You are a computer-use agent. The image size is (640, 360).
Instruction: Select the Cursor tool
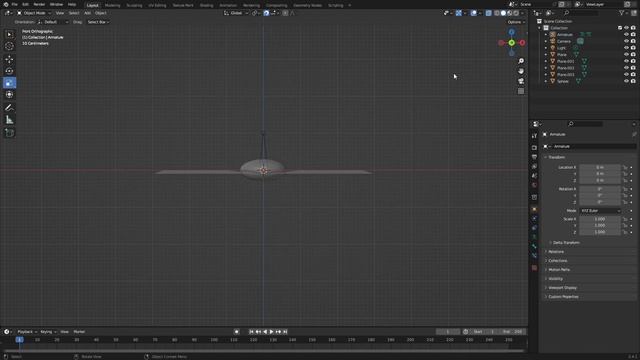(9, 46)
